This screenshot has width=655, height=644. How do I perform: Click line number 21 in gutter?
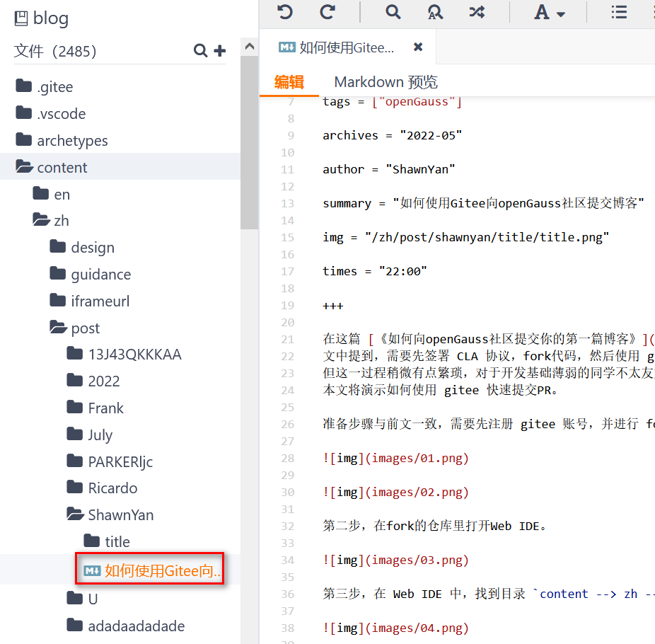click(x=287, y=340)
